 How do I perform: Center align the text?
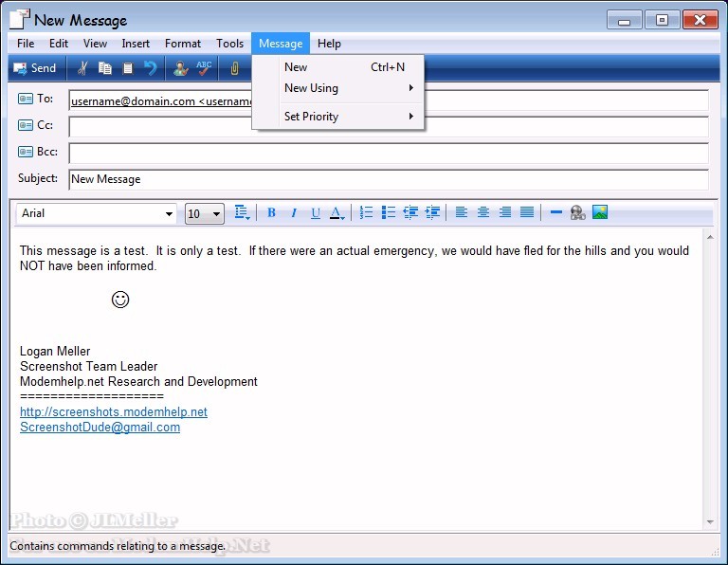(483, 212)
